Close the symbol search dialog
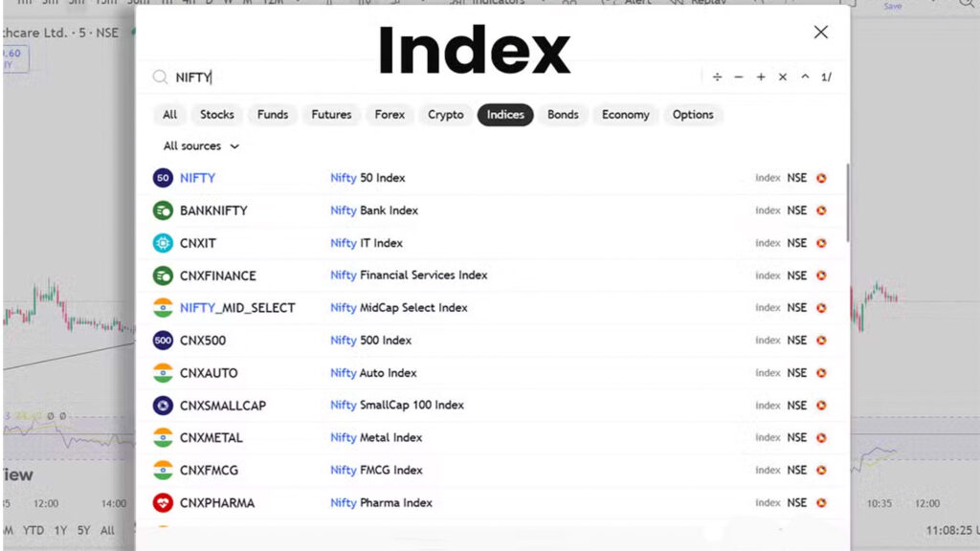 click(x=820, y=32)
